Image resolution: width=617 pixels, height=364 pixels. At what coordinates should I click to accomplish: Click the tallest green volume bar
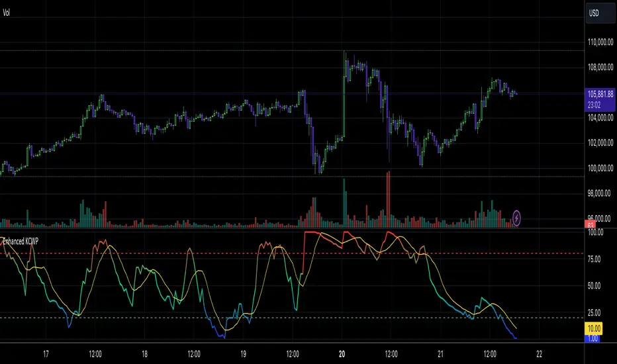344,203
